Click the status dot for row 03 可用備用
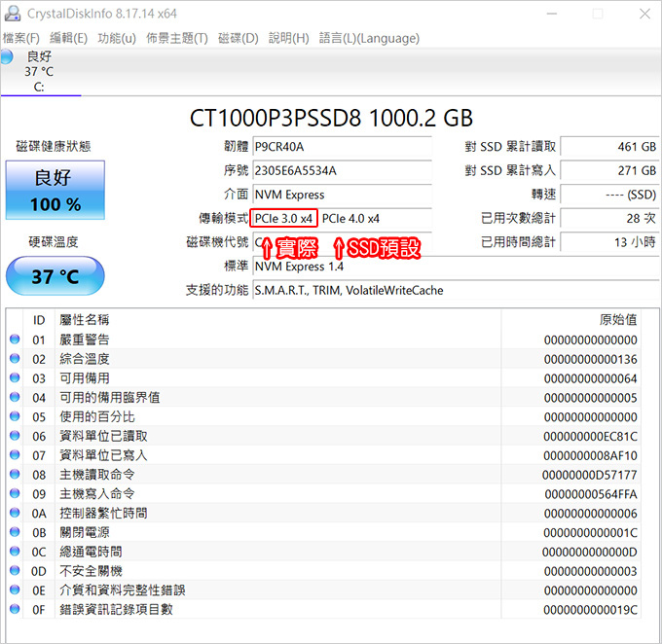This screenshot has height=644, width=662. (x=15, y=377)
